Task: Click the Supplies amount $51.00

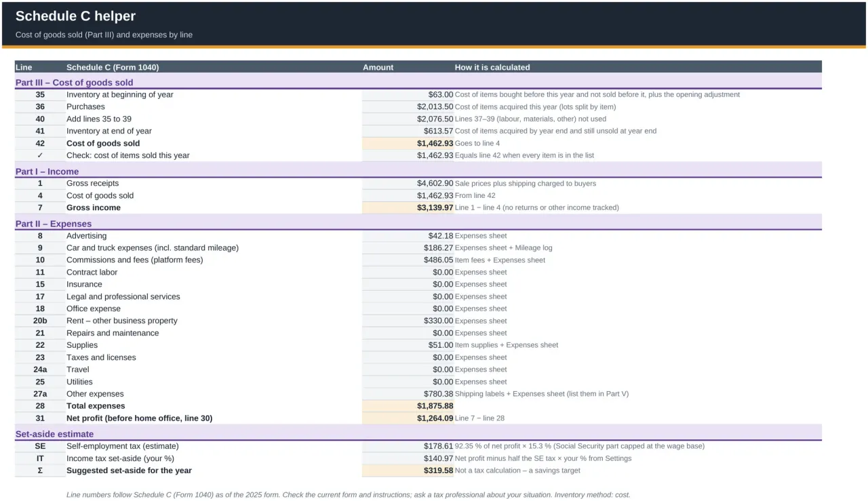Action: tap(408, 346)
